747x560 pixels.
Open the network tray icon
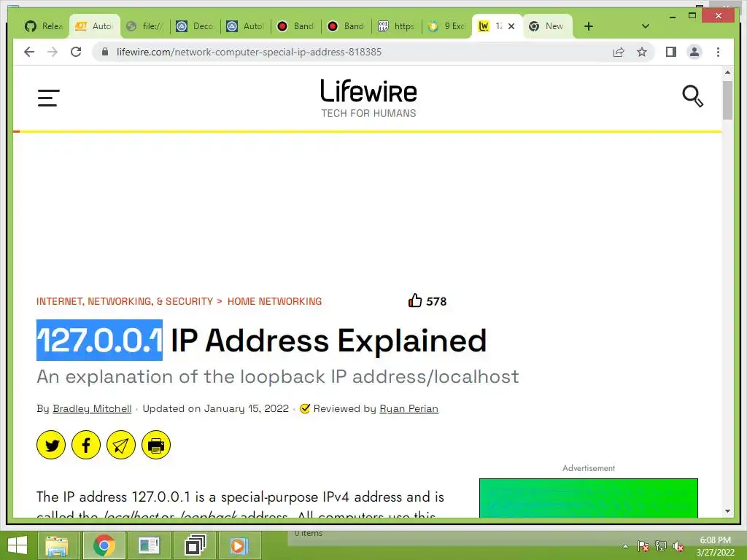point(661,546)
